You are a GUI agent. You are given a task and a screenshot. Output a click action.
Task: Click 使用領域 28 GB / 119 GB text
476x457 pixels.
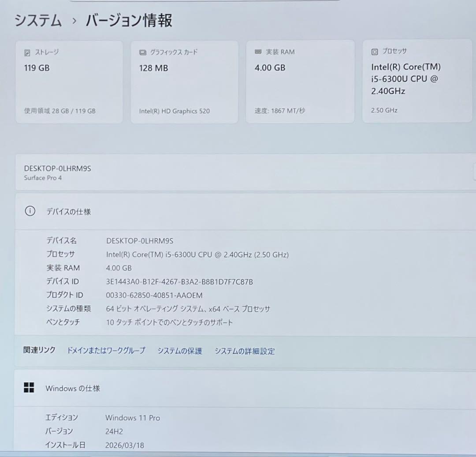click(60, 111)
